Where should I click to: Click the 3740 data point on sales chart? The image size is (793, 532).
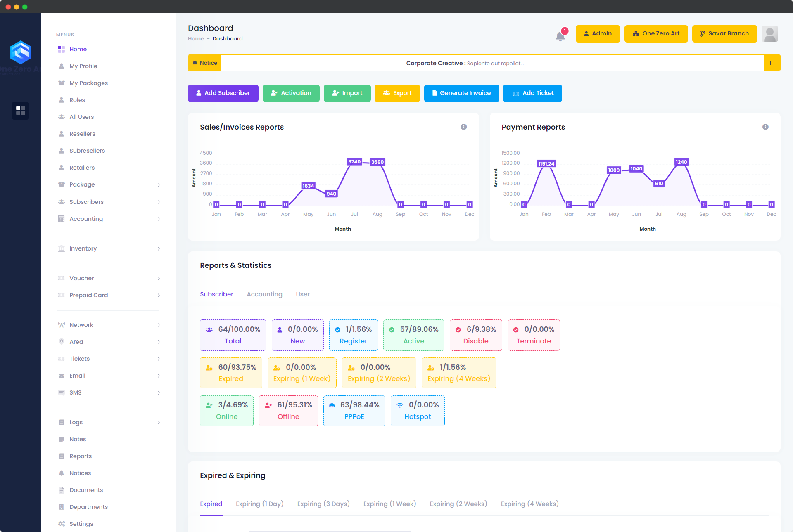click(x=354, y=162)
